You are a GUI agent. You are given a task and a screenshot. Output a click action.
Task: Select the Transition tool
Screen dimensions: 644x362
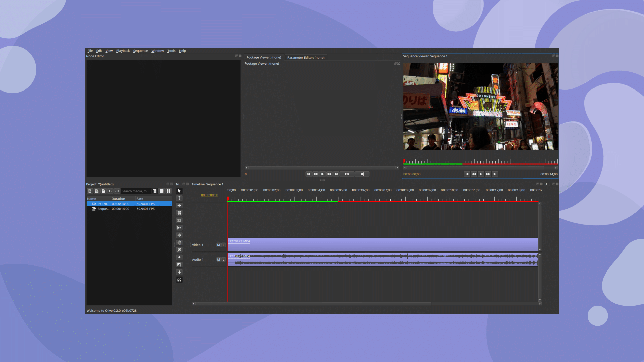[x=179, y=265]
